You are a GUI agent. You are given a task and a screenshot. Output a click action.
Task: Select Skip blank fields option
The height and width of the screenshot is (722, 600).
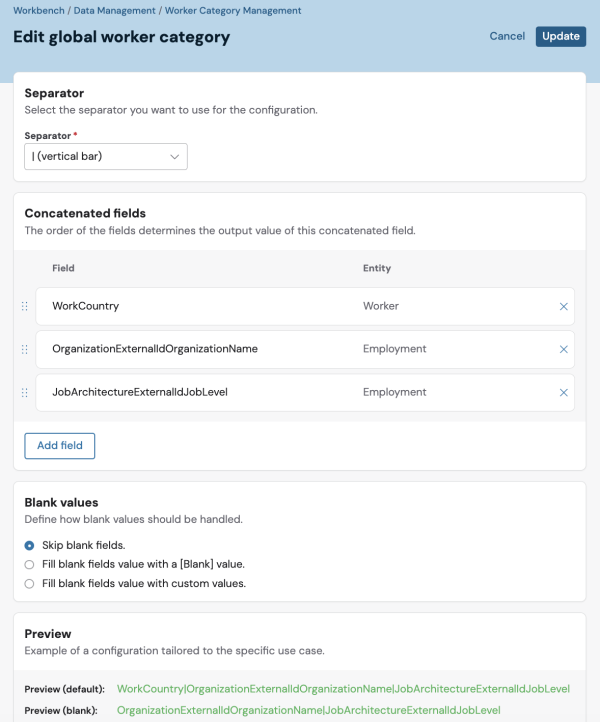(x=29, y=546)
